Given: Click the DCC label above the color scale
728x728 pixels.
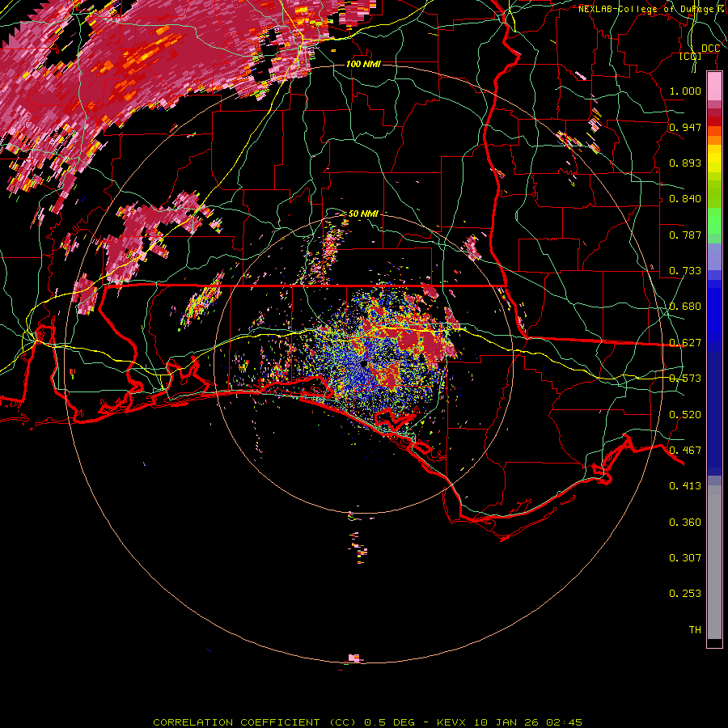Looking at the screenshot, I should pos(710,49).
